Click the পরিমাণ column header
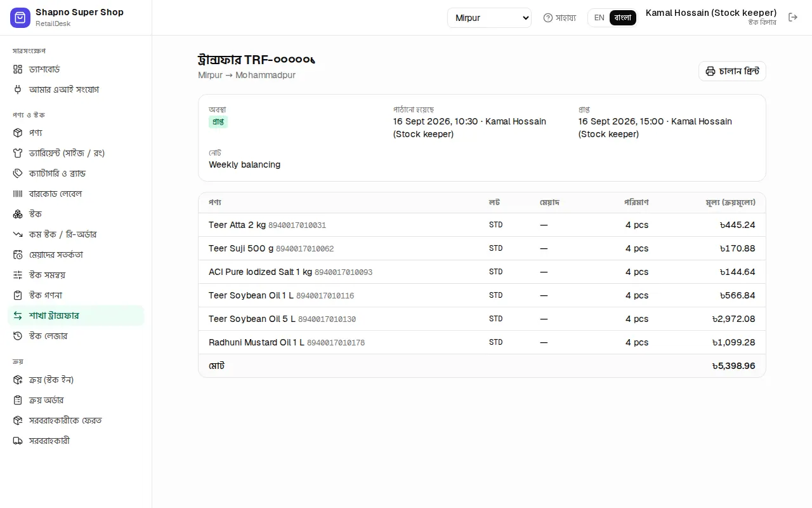 (x=636, y=203)
